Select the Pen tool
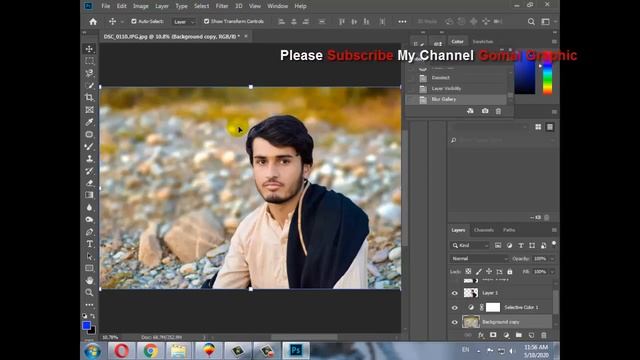The width and height of the screenshot is (640, 360). pyautogui.click(x=89, y=232)
